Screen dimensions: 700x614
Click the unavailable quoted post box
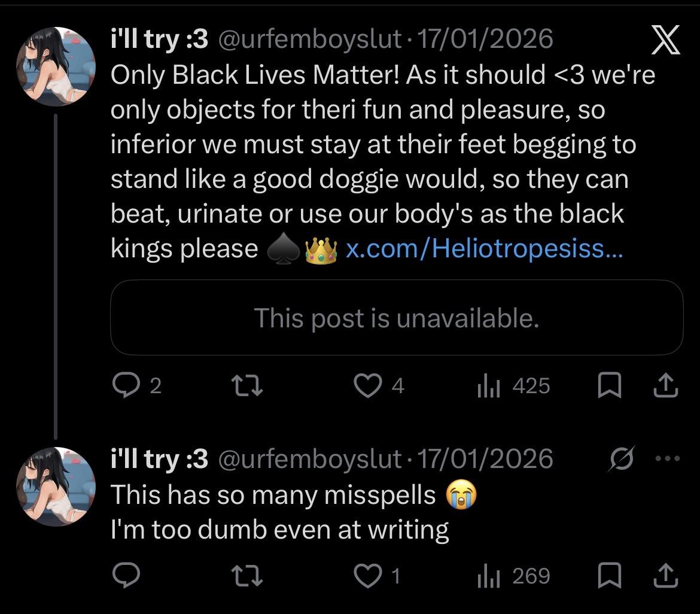coord(397,318)
